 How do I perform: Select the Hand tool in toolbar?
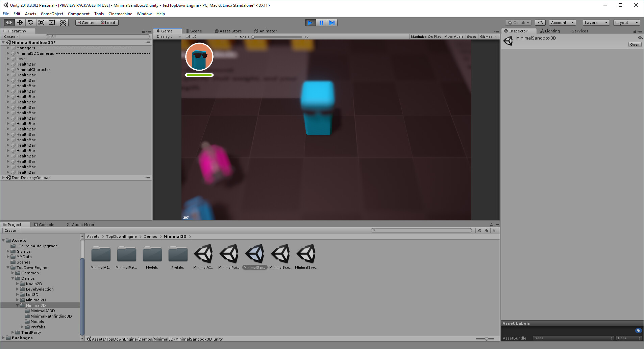pyautogui.click(x=9, y=23)
